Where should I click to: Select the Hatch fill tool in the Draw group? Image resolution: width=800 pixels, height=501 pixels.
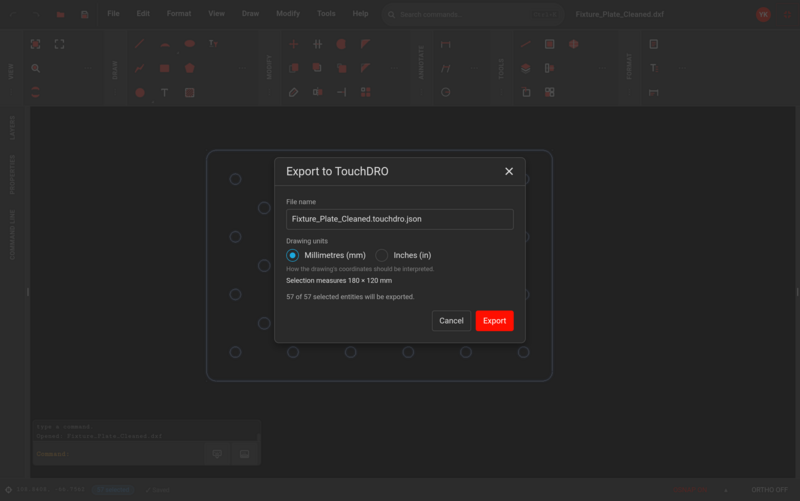[189, 92]
